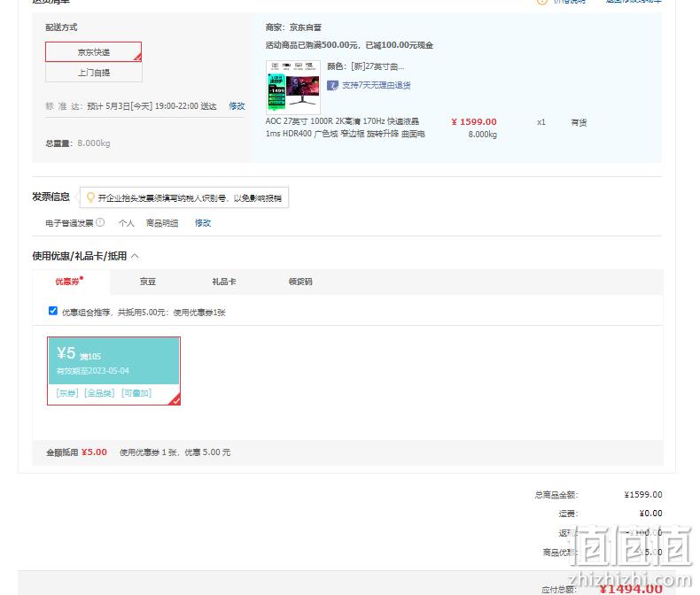Click info icon beside 电子普通发票
The height and width of the screenshot is (595, 700).
(x=100, y=222)
